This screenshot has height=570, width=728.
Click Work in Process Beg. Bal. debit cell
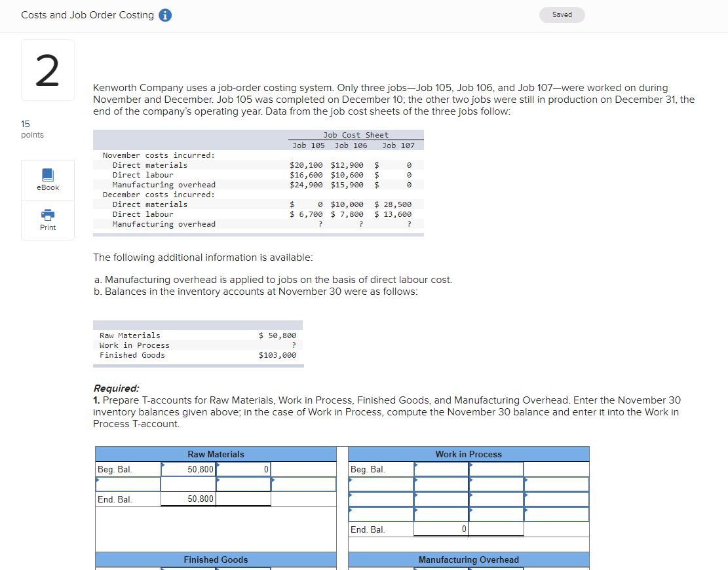tap(441, 469)
